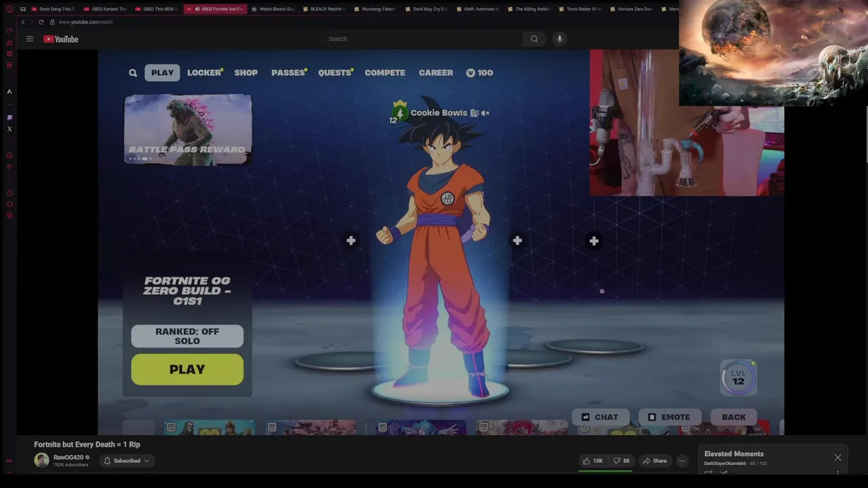Image resolution: width=868 pixels, height=488 pixels.
Task: Open Subscribed notification dropdown
Action: (127, 461)
